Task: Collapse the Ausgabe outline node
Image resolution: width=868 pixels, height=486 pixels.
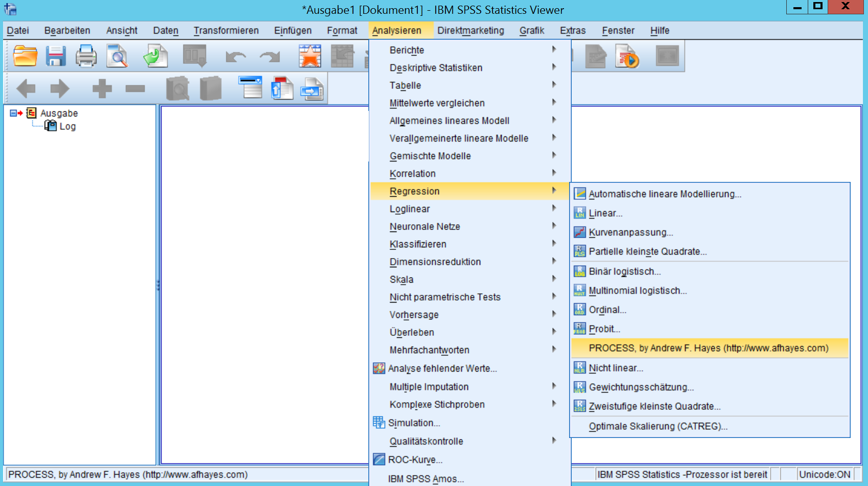Action: tap(13, 113)
